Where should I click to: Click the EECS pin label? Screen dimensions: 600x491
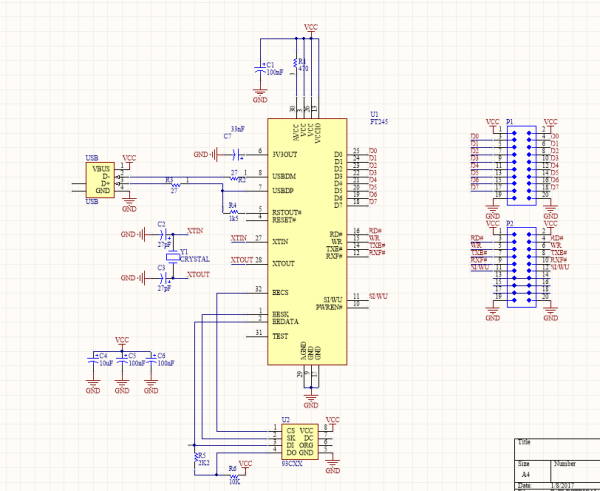pos(280,293)
